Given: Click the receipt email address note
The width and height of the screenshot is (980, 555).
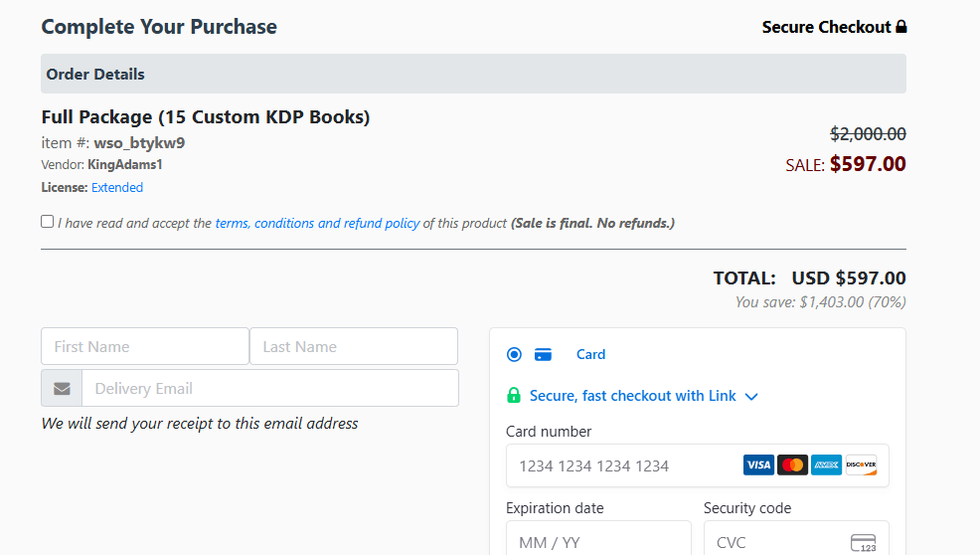Looking at the screenshot, I should (200, 424).
